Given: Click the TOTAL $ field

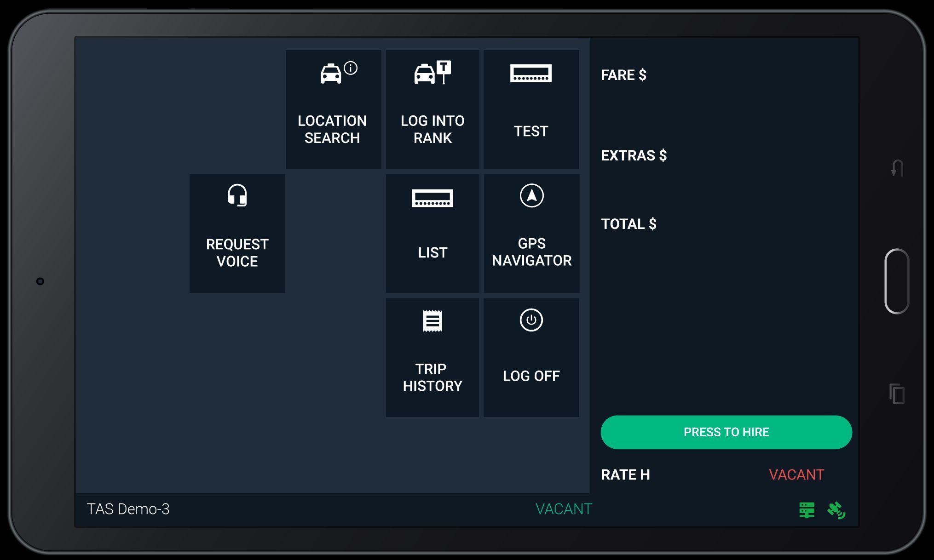Looking at the screenshot, I should pos(628,224).
